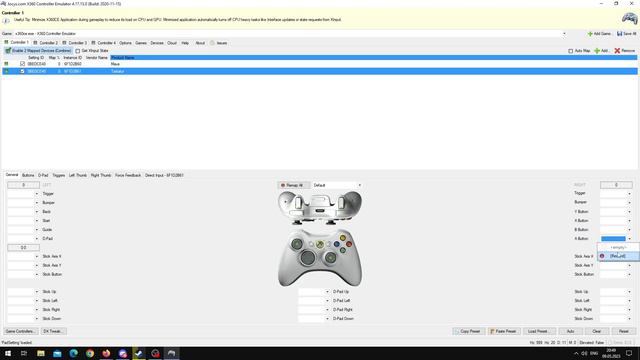
Task: Click the Issues status circle icon
Action: point(212,43)
